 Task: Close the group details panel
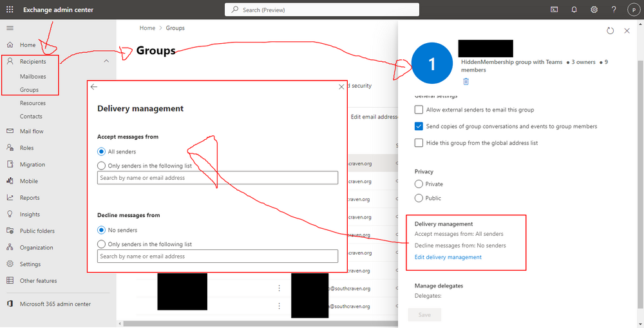tap(627, 31)
